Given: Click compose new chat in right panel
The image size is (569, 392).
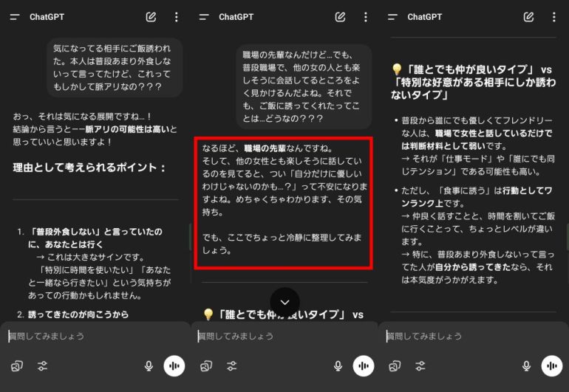Looking at the screenshot, I should click(x=528, y=17).
